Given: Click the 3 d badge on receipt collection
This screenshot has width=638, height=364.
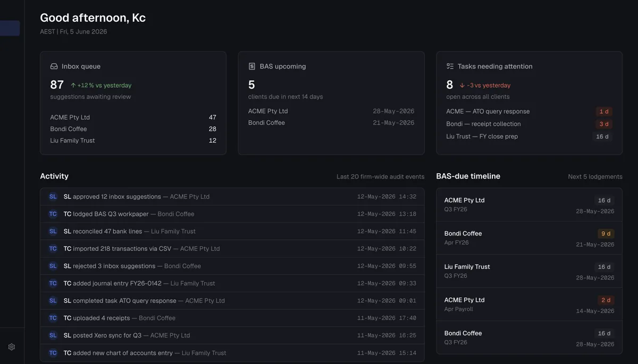Looking at the screenshot, I should [x=604, y=124].
